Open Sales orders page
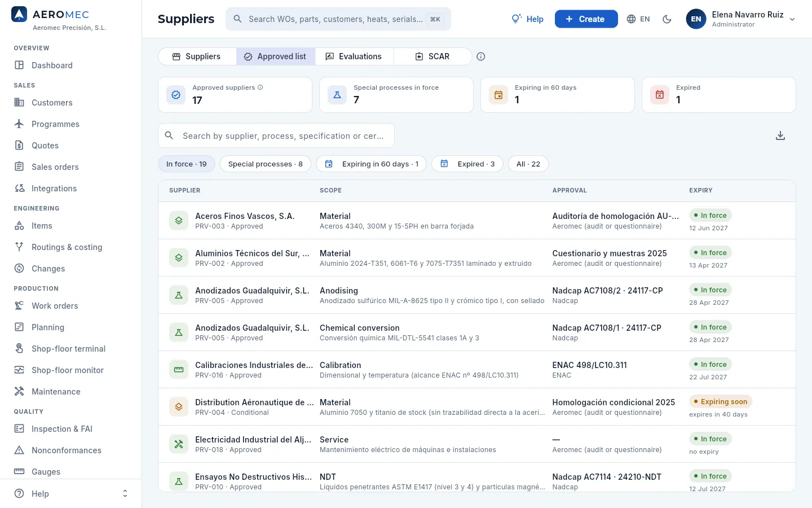This screenshot has width=812, height=508. pos(70,167)
